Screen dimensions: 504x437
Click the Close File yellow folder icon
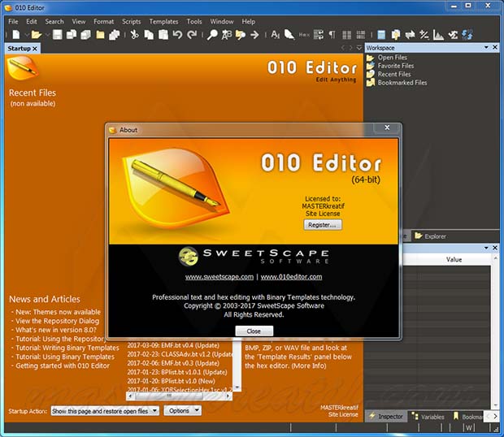pyautogui.click(x=100, y=34)
